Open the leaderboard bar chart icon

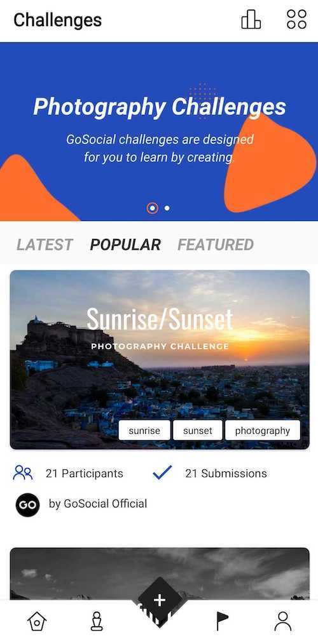[x=251, y=19]
